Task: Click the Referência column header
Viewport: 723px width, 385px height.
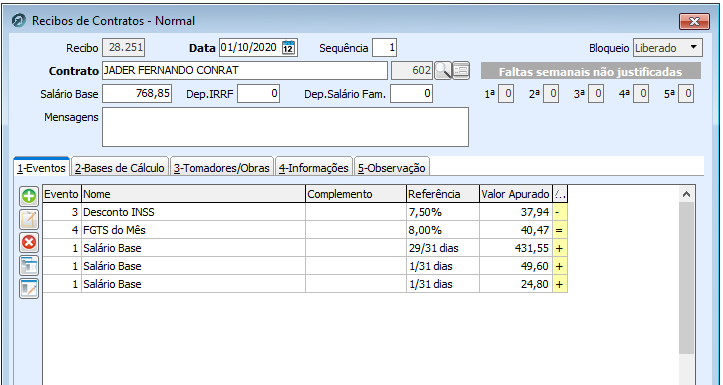Action: click(x=443, y=194)
